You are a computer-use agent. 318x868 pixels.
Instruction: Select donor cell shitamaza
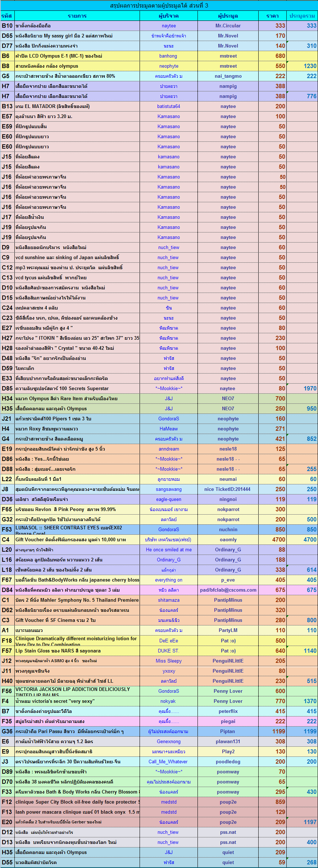tap(169, 600)
